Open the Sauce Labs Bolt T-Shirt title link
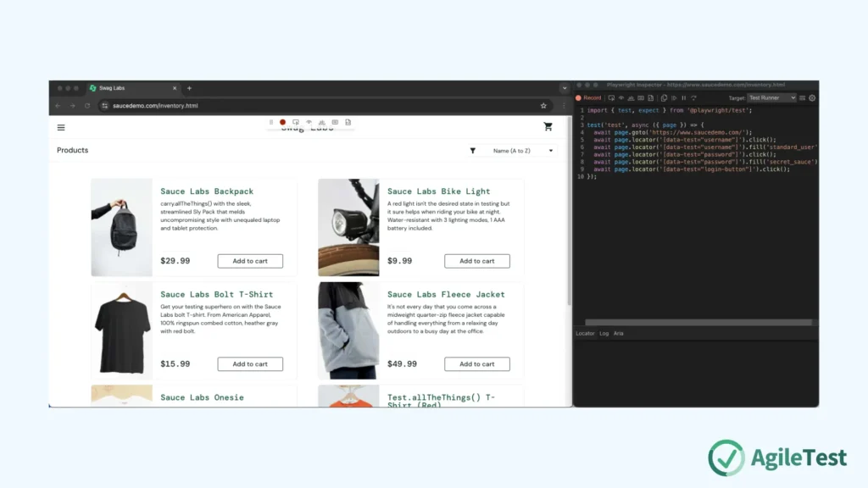868x488 pixels. 216,294
